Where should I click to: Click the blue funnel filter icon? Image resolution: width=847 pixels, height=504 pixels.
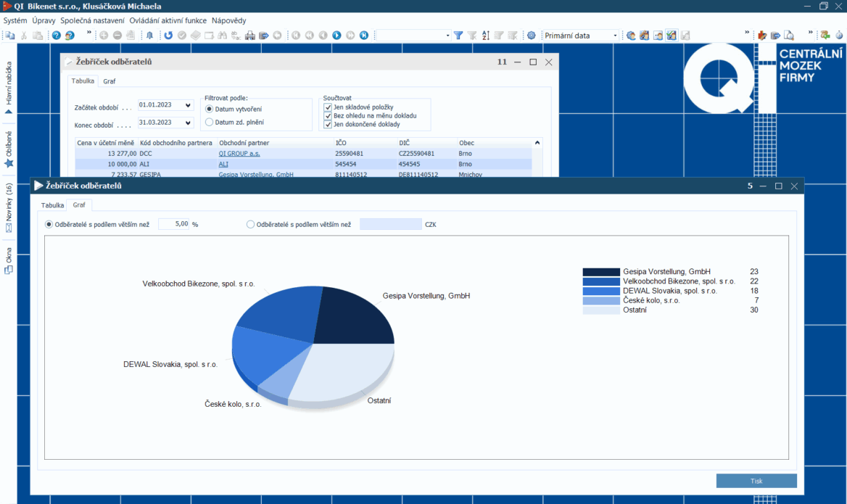458,36
